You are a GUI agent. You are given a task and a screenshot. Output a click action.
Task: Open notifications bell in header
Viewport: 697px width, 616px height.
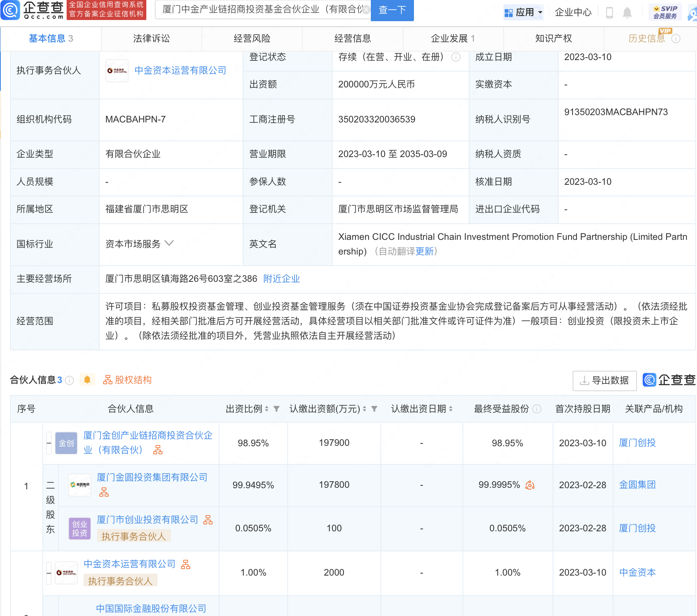click(627, 12)
